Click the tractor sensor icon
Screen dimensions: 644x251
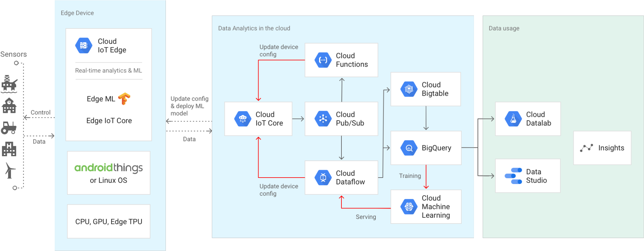coord(9,128)
